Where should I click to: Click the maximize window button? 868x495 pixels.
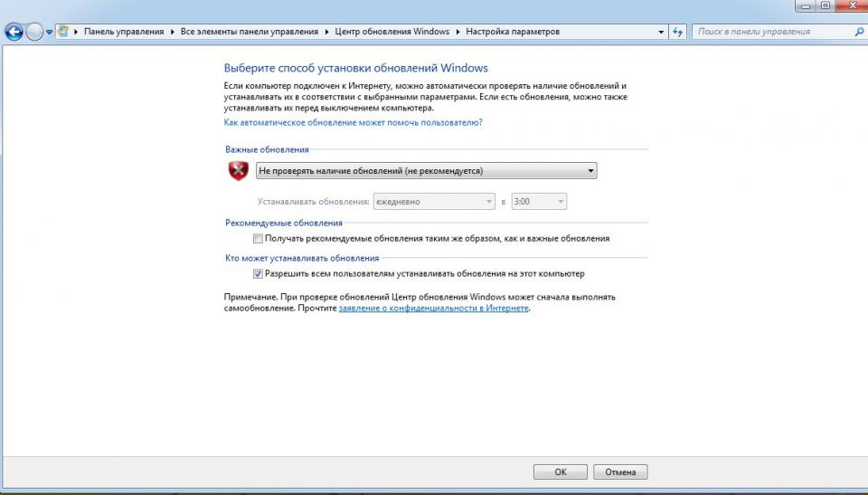coord(825,5)
